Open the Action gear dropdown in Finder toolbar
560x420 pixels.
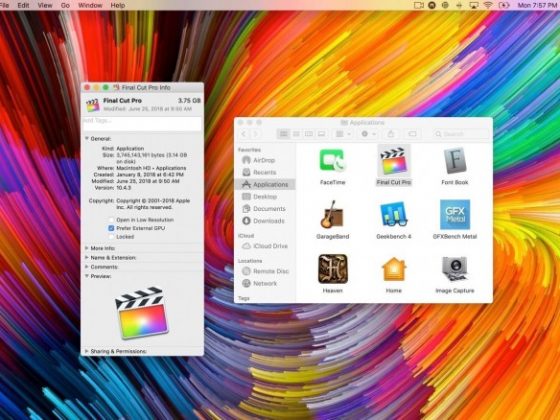[x=368, y=134]
